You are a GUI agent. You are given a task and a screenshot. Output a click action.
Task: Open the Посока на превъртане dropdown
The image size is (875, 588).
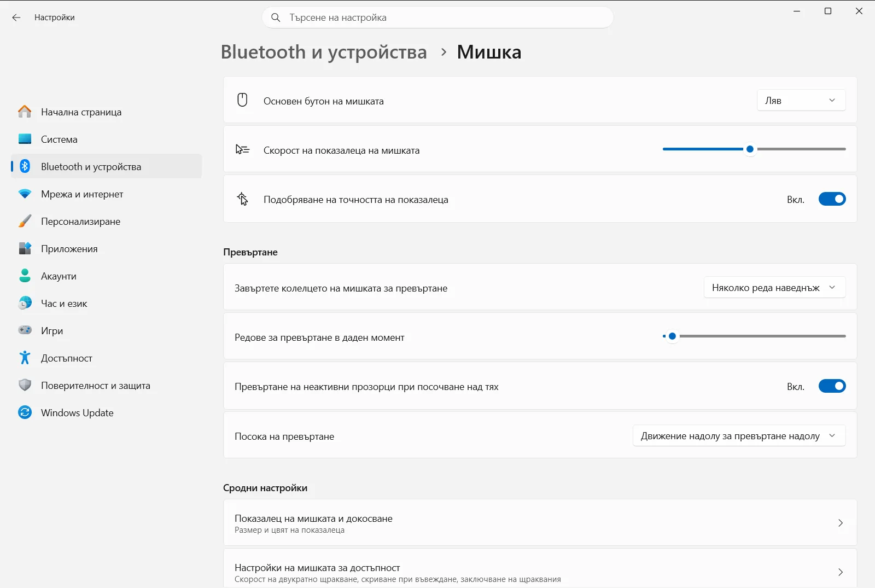[x=739, y=435]
